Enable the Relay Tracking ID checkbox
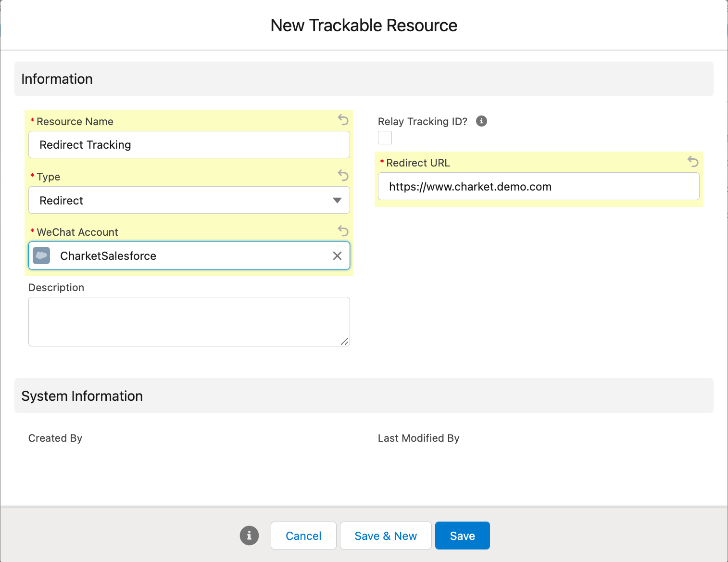The width and height of the screenshot is (728, 562). tap(385, 138)
